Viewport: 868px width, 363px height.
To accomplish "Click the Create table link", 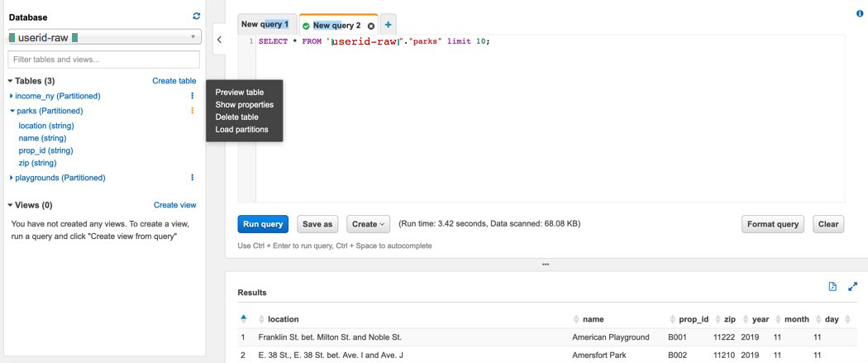I will click(x=174, y=81).
